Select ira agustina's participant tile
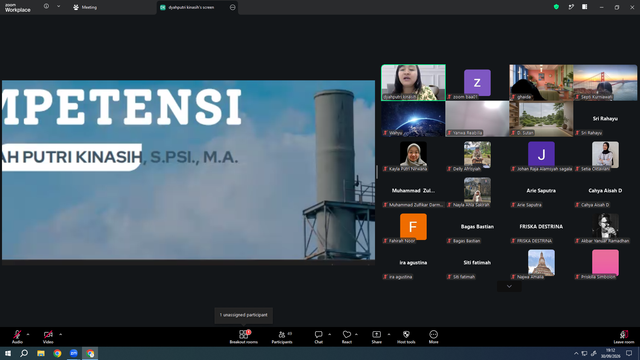This screenshot has width=640, height=360. (413, 262)
